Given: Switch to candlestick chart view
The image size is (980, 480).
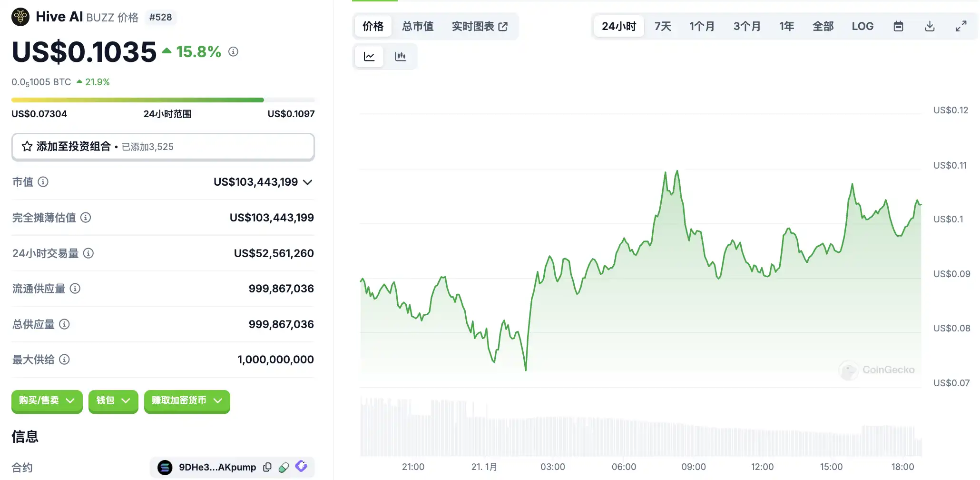Looking at the screenshot, I should tap(400, 57).
